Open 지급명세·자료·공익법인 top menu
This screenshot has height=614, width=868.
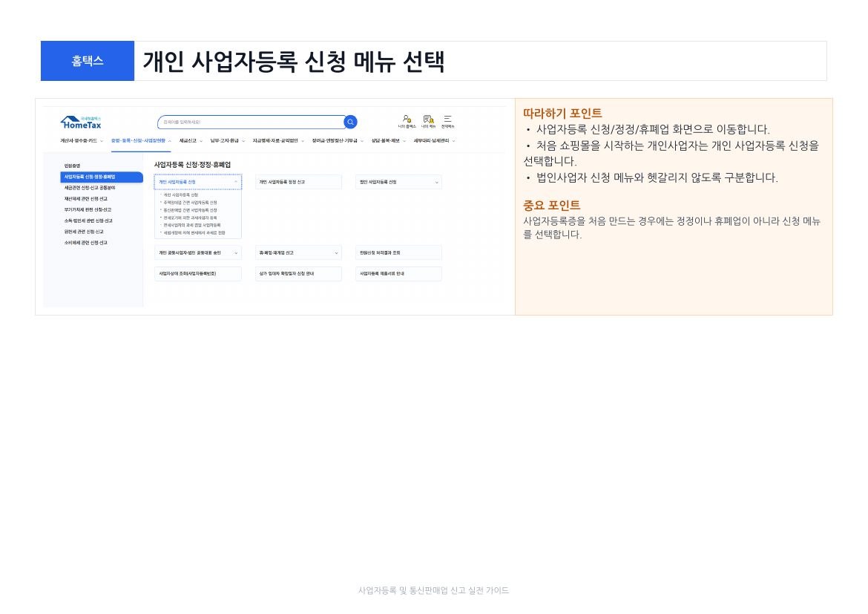tap(278, 141)
